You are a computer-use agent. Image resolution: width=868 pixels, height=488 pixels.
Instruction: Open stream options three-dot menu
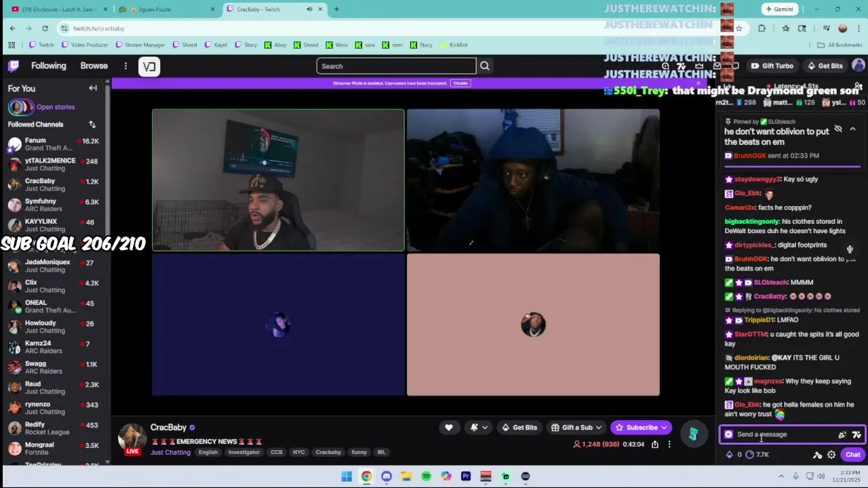669,445
